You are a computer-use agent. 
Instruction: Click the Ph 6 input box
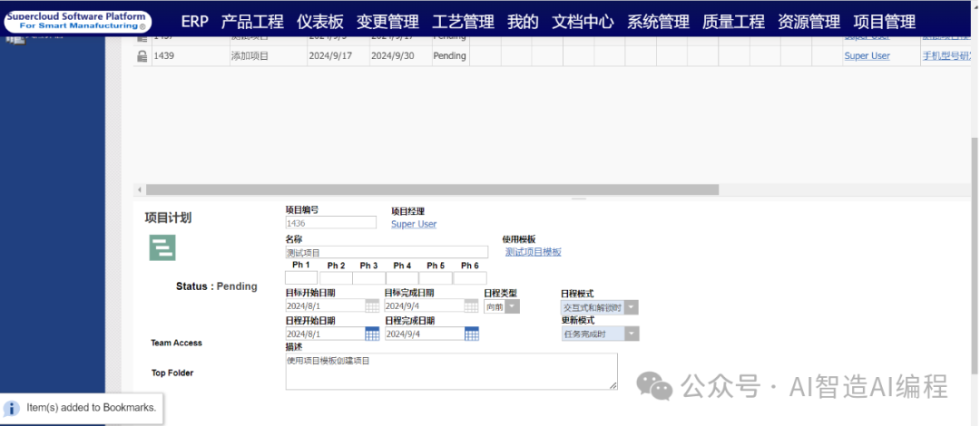470,278
